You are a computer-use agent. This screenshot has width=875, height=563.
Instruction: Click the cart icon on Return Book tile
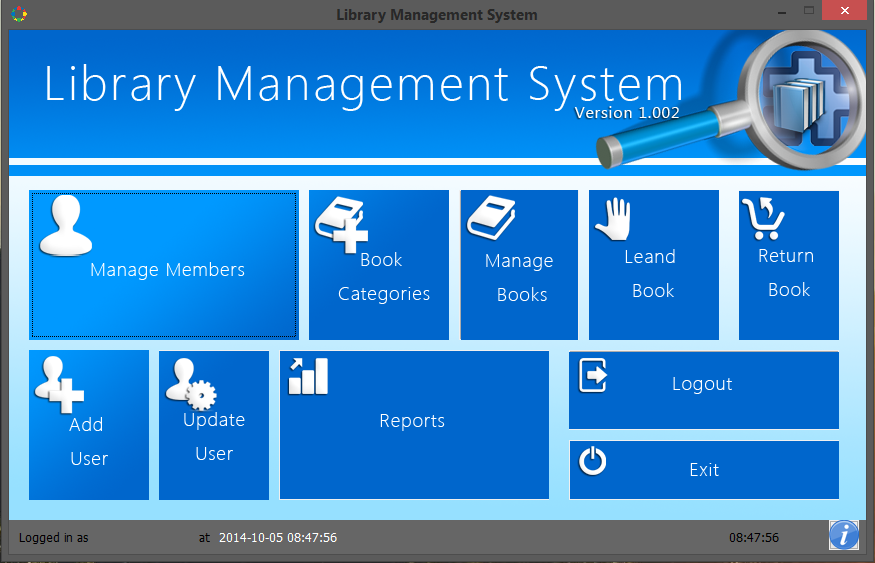pyautogui.click(x=763, y=218)
